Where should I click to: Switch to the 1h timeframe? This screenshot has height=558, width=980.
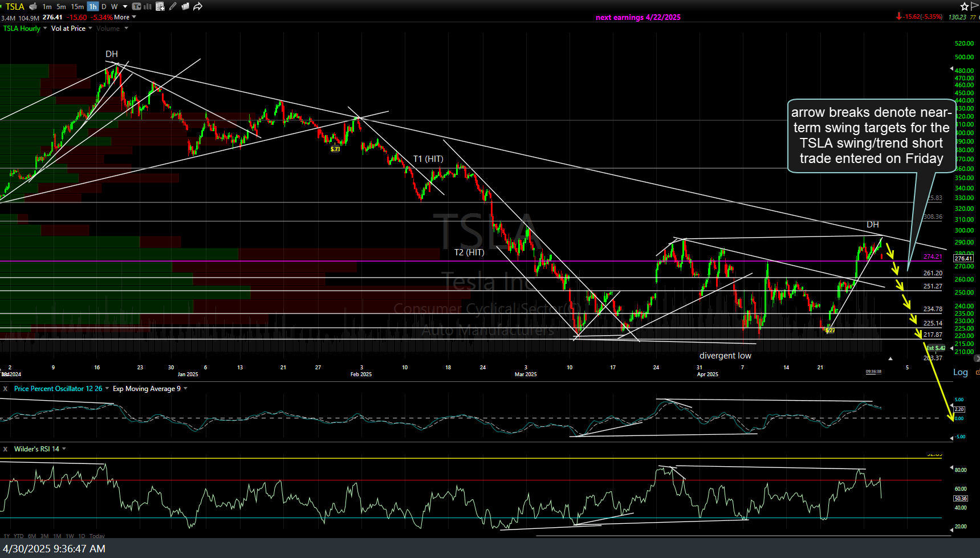pos(92,6)
